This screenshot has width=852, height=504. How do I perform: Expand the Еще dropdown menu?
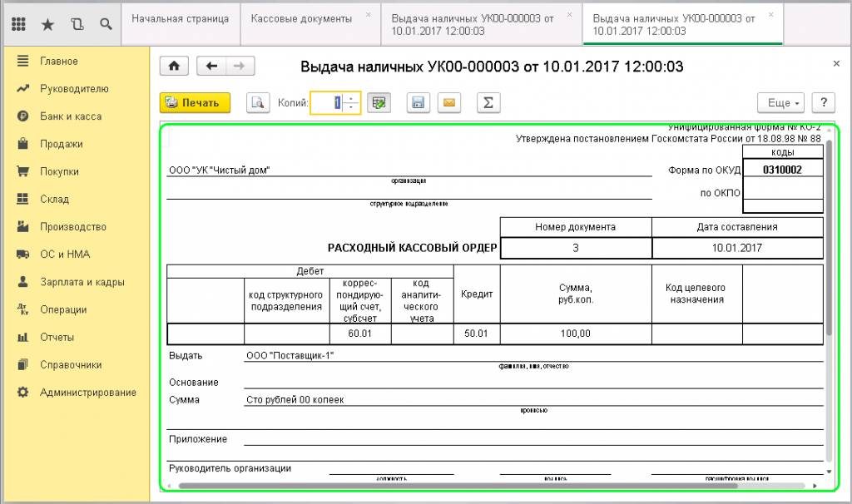pyautogui.click(x=780, y=102)
